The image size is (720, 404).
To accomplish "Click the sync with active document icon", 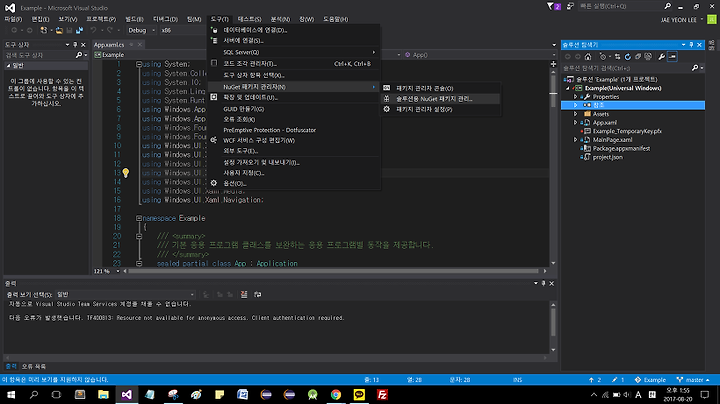I will pyautogui.click(x=618, y=56).
